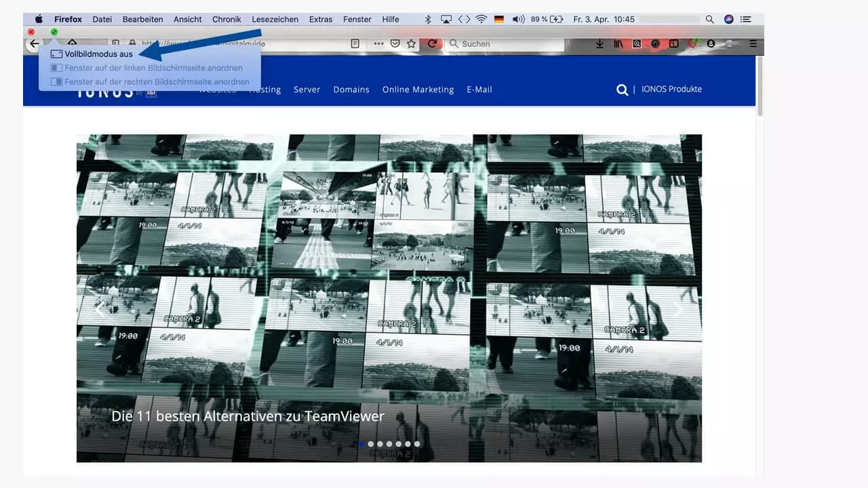Open Notification Center list icon
Viewport: 868px width, 488px height.
coord(747,19)
